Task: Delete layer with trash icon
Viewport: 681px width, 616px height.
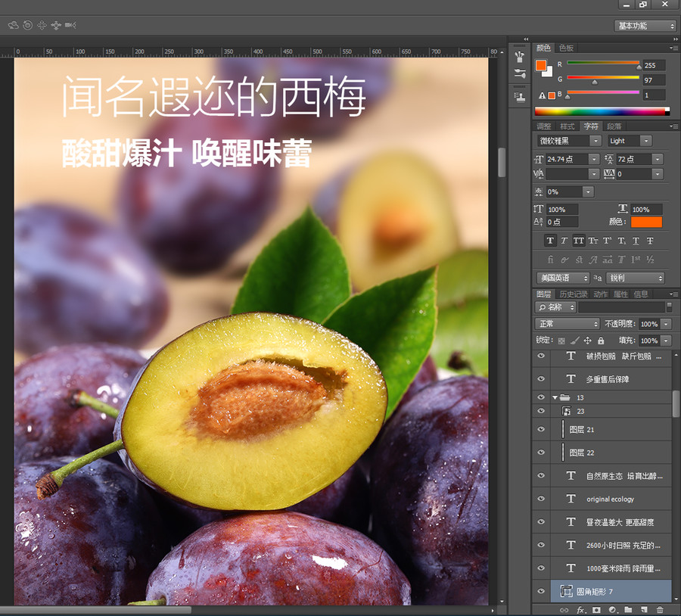Action: coord(660,611)
